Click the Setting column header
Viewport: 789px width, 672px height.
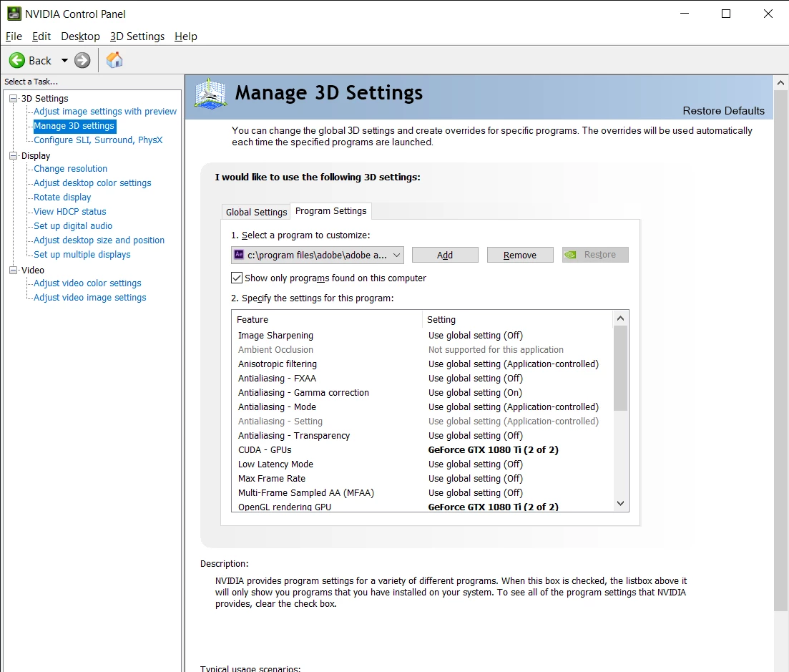tap(517, 320)
